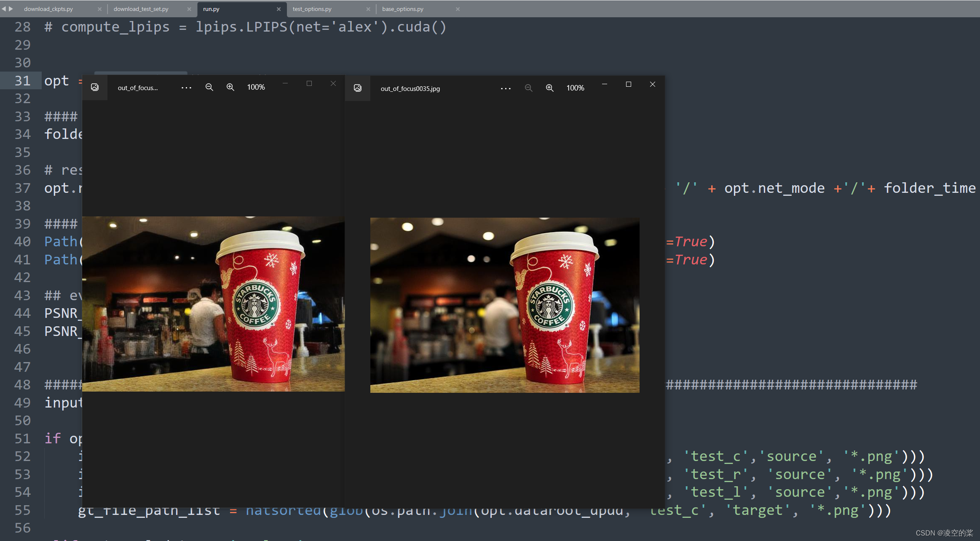The image size is (980, 541).
Task: Open See more menu in left photo viewer
Action: pos(186,87)
